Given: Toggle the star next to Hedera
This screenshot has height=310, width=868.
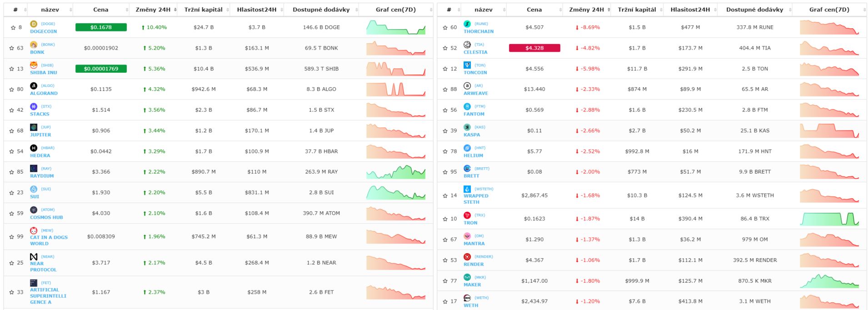Looking at the screenshot, I should point(12,151).
